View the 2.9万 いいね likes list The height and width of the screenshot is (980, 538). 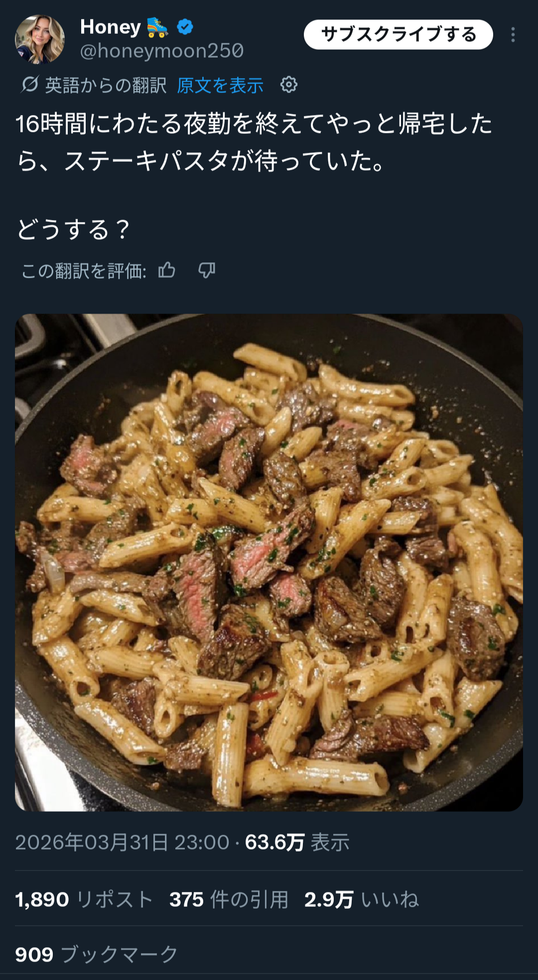point(362,899)
